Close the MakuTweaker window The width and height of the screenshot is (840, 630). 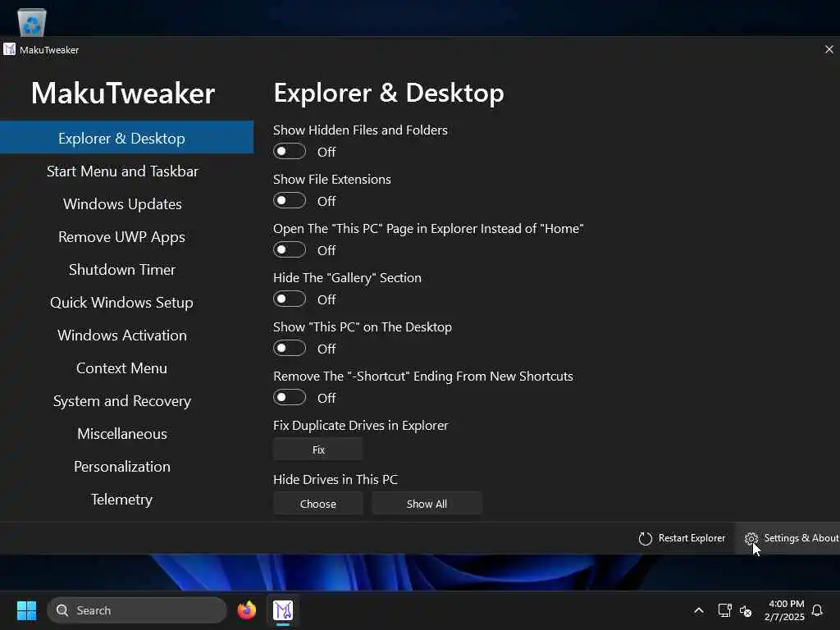point(829,49)
